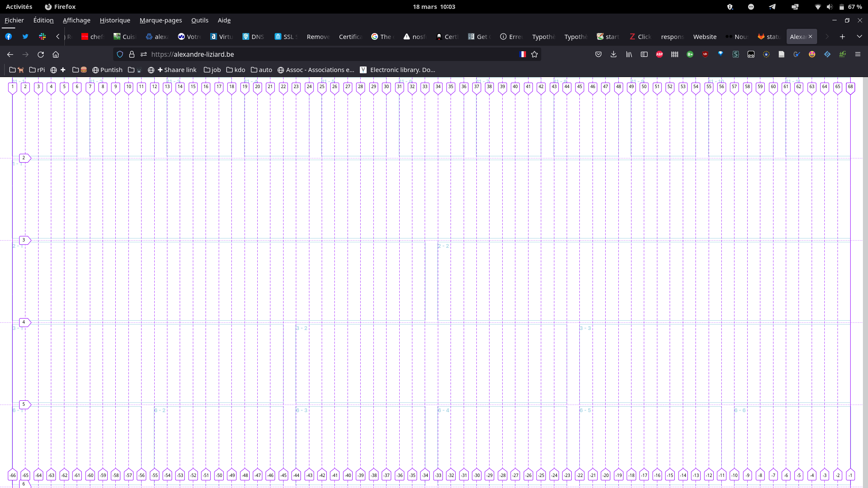
Task: Go to the Firefox home page
Action: (56, 54)
